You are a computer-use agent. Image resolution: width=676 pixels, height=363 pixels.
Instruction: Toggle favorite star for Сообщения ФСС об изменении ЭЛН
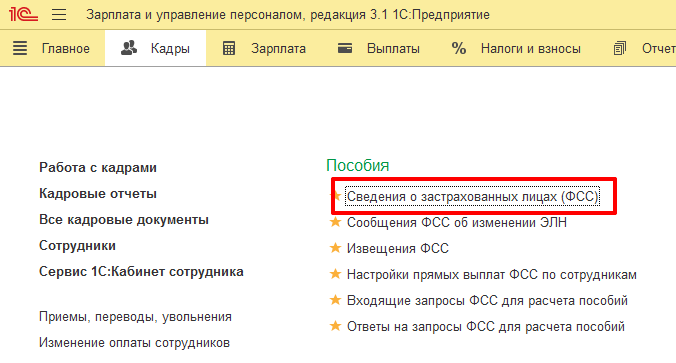click(x=335, y=222)
